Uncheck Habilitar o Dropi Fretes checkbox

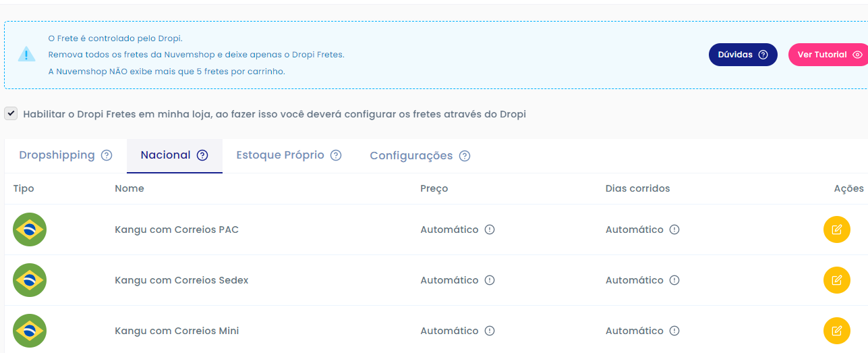(11, 113)
